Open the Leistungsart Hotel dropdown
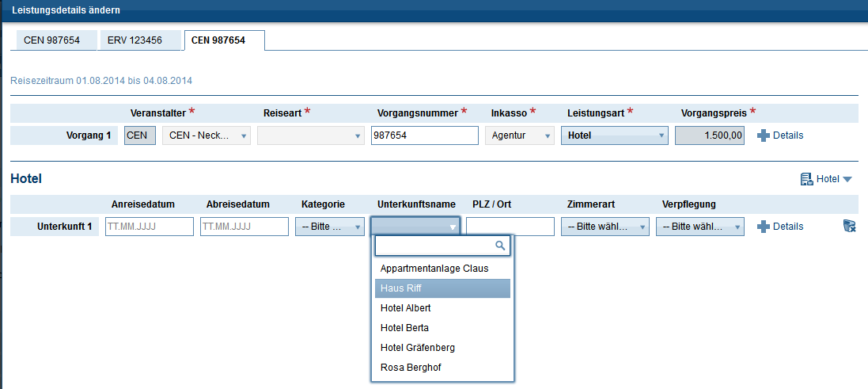Image resolution: width=868 pixels, height=389 pixels. (615, 135)
